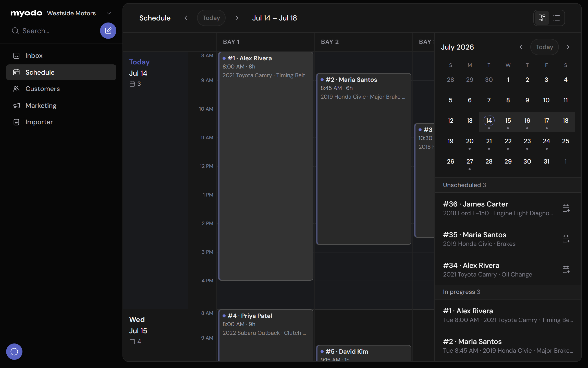Click the myodo logo

pyautogui.click(x=26, y=13)
